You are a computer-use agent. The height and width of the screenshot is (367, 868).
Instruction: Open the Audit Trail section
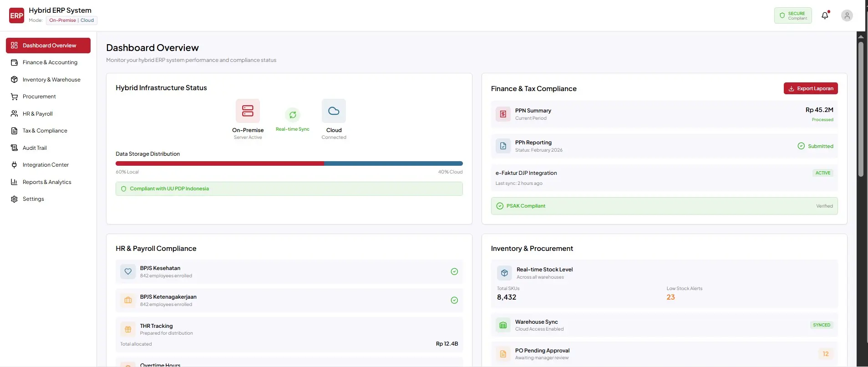(48, 148)
